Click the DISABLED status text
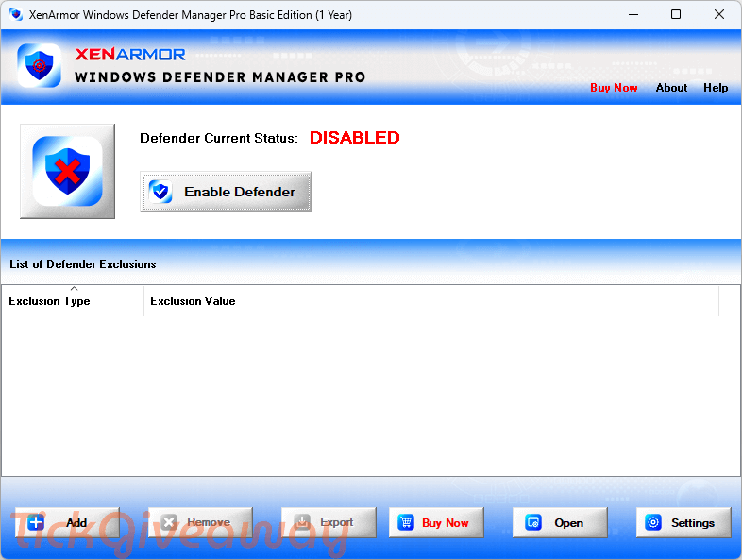Viewport: 742px width, 560px height. click(354, 138)
